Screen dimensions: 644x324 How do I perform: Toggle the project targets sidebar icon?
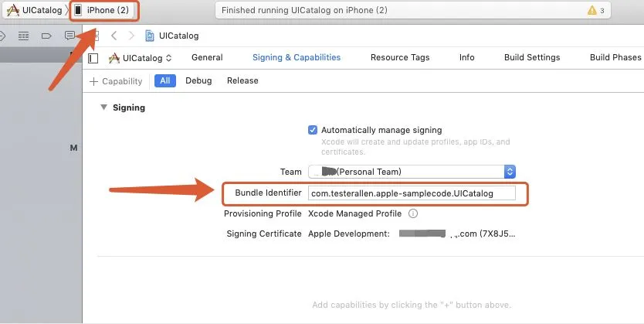(93, 58)
